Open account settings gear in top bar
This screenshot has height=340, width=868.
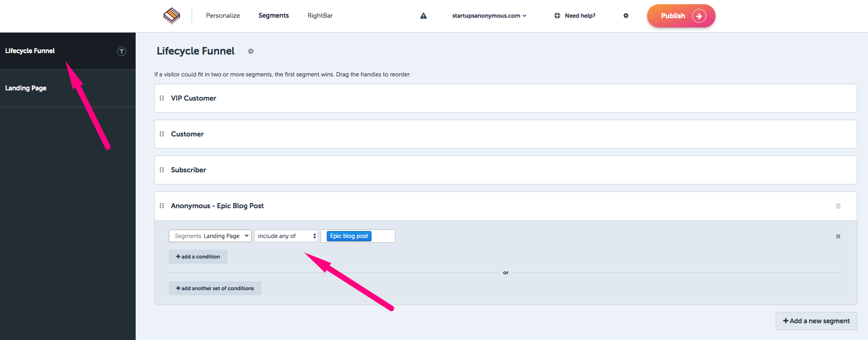(626, 16)
